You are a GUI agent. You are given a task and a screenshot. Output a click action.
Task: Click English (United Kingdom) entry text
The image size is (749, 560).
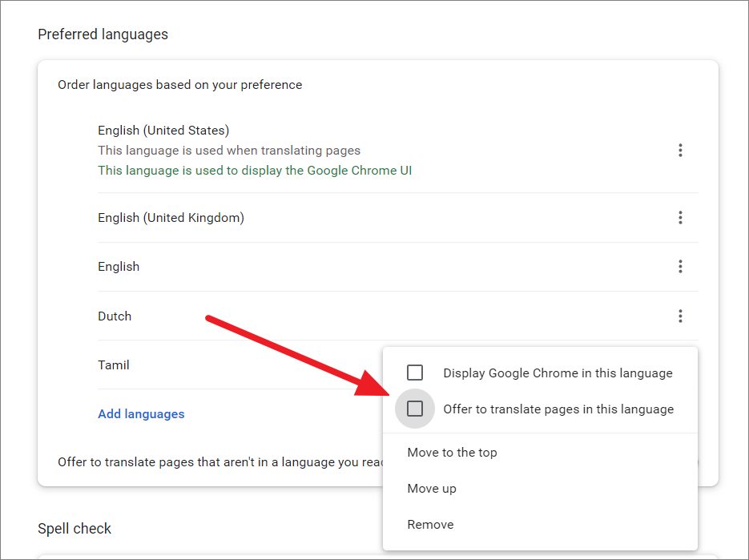171,217
